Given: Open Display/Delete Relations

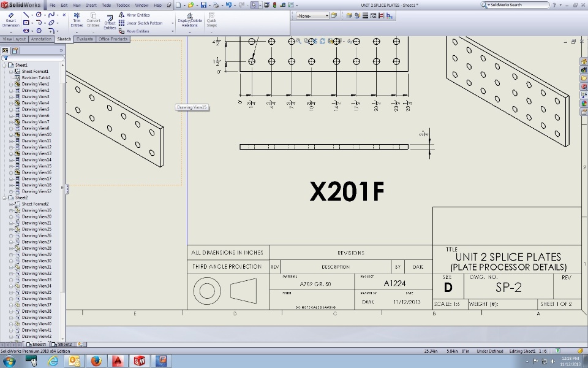Looking at the screenshot, I should [x=190, y=20].
